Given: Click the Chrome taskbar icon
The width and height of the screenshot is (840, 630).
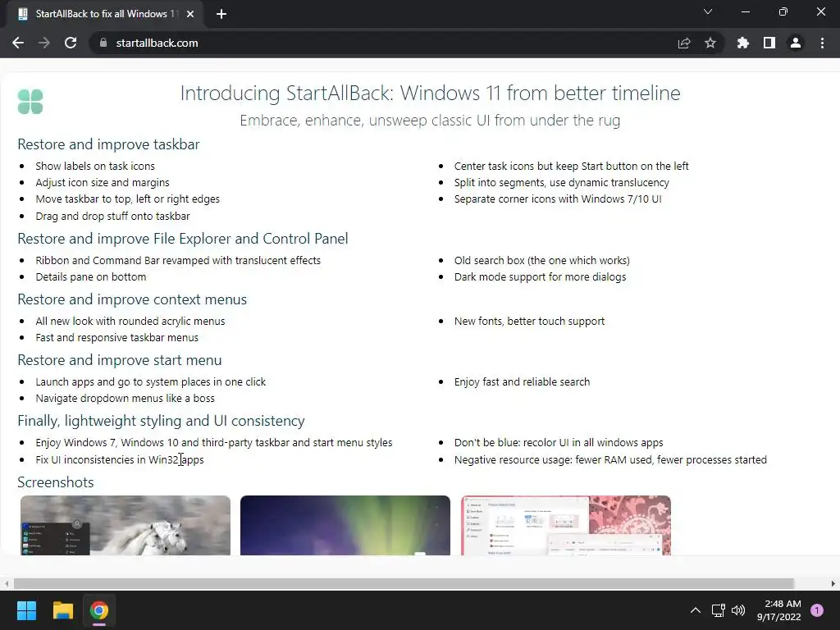Looking at the screenshot, I should point(99,610).
